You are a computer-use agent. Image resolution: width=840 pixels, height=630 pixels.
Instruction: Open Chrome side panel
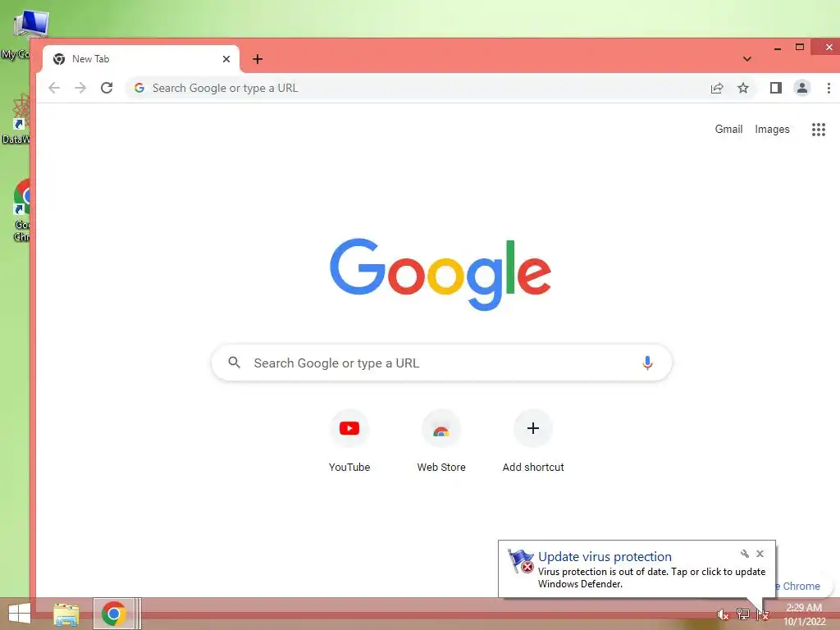[x=776, y=88]
